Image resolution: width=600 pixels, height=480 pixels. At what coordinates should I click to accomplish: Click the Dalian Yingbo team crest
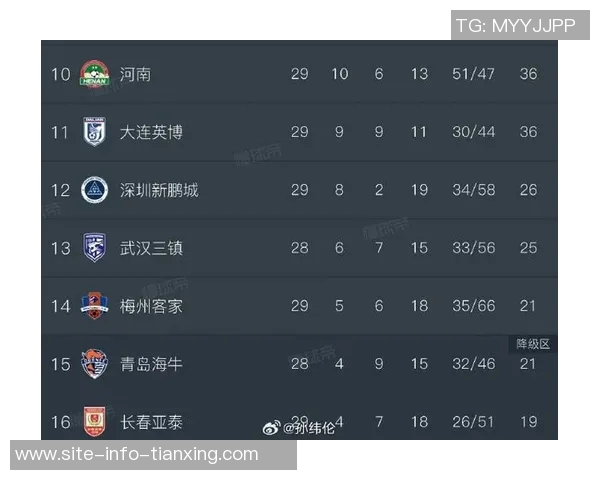coord(94,132)
